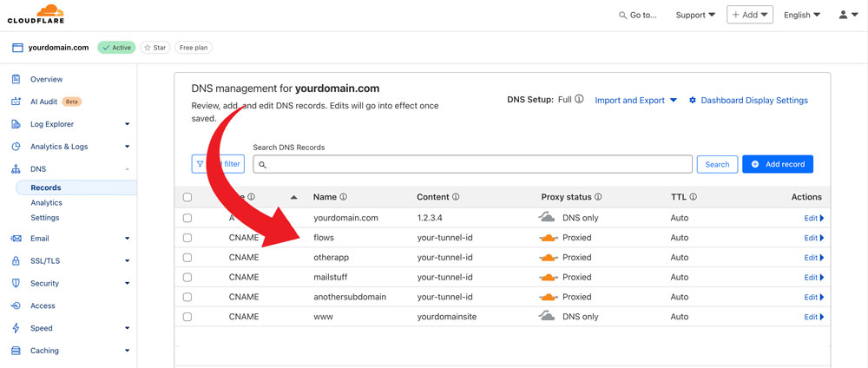This screenshot has height=368, width=868.
Task: Open the user account profile icon
Action: pos(843,15)
